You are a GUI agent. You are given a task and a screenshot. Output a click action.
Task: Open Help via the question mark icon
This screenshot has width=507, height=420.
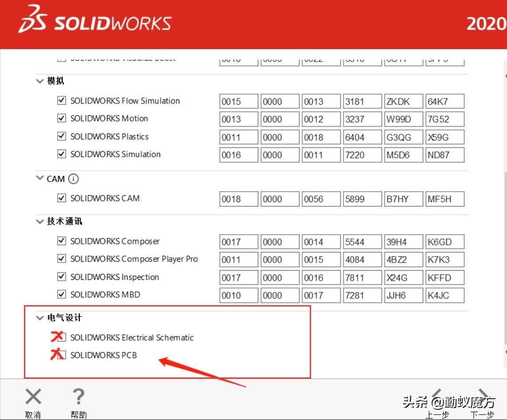[x=78, y=396]
